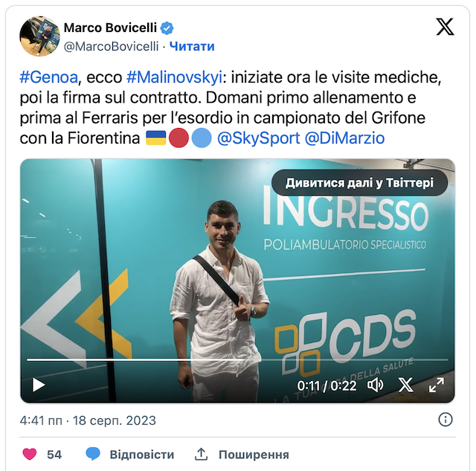Mute the video sound
476x471 pixels.
pos(375,385)
